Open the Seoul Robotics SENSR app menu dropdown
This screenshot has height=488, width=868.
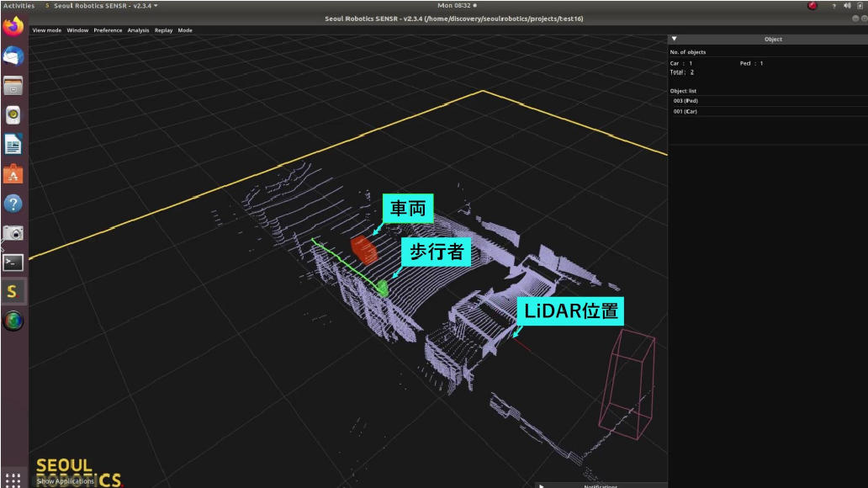coord(102,6)
